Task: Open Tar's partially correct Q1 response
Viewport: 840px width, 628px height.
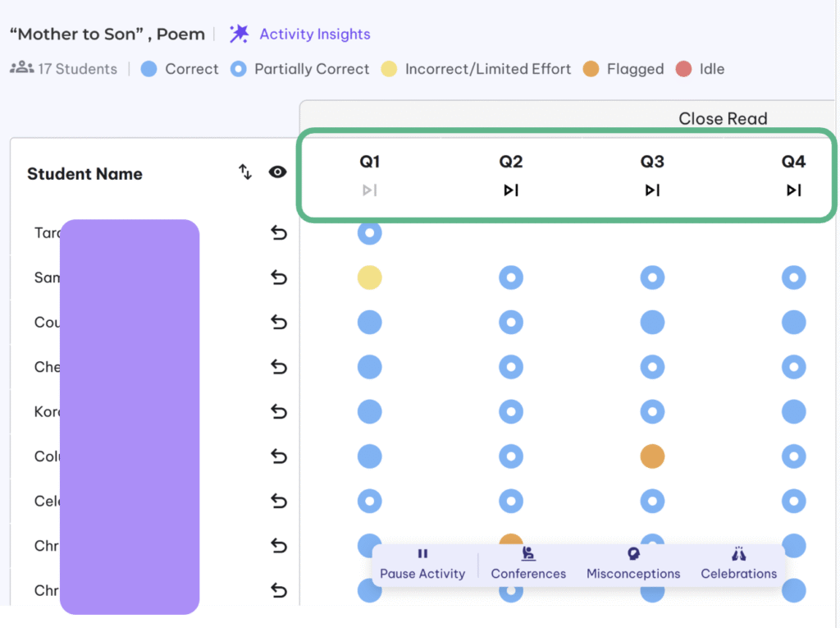Action: (x=370, y=233)
